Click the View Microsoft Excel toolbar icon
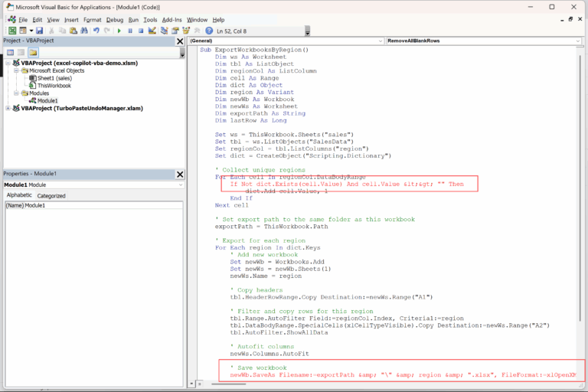This screenshot has width=588, height=392. (12, 31)
